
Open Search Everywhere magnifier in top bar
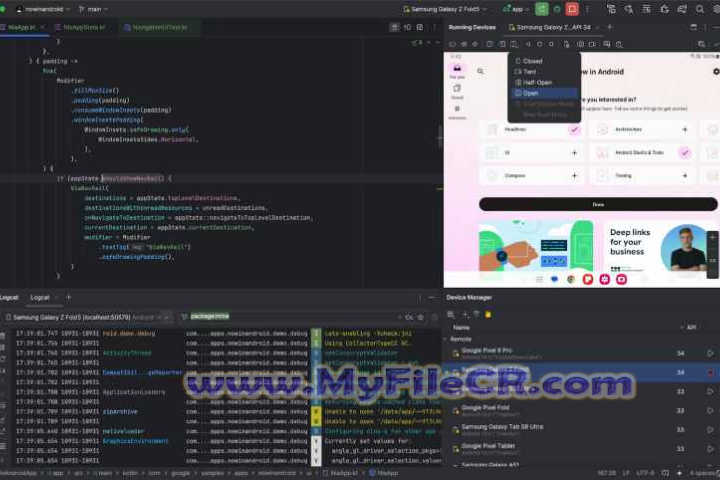[x=699, y=9]
